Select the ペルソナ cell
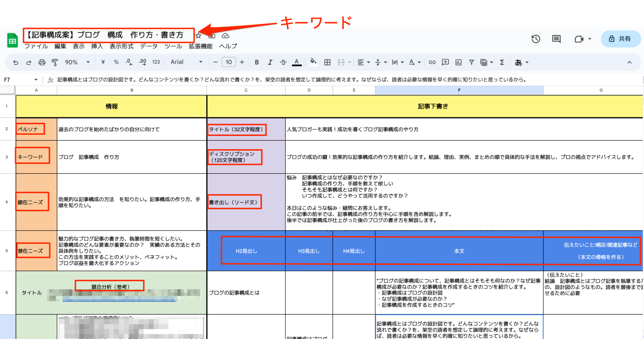 tap(36, 129)
